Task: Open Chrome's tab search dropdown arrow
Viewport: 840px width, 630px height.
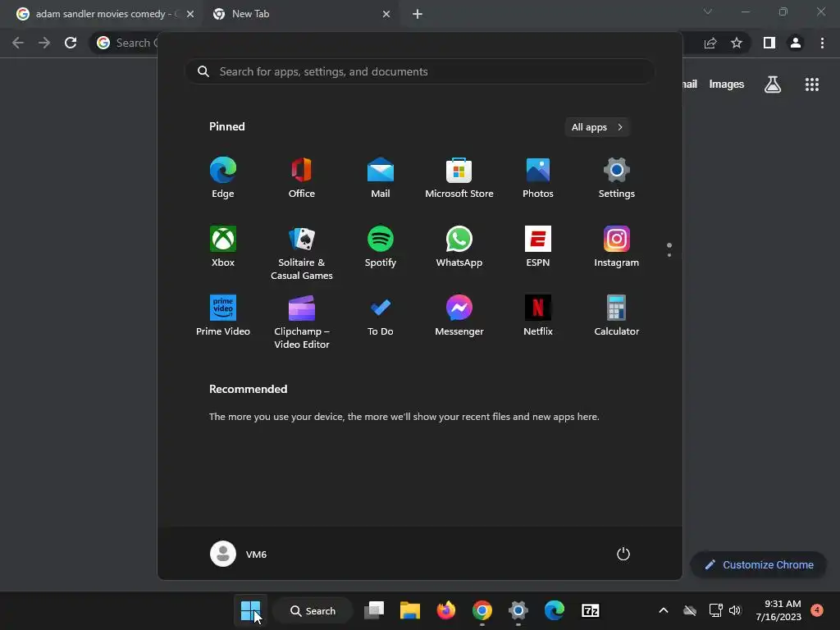Action: tap(708, 11)
